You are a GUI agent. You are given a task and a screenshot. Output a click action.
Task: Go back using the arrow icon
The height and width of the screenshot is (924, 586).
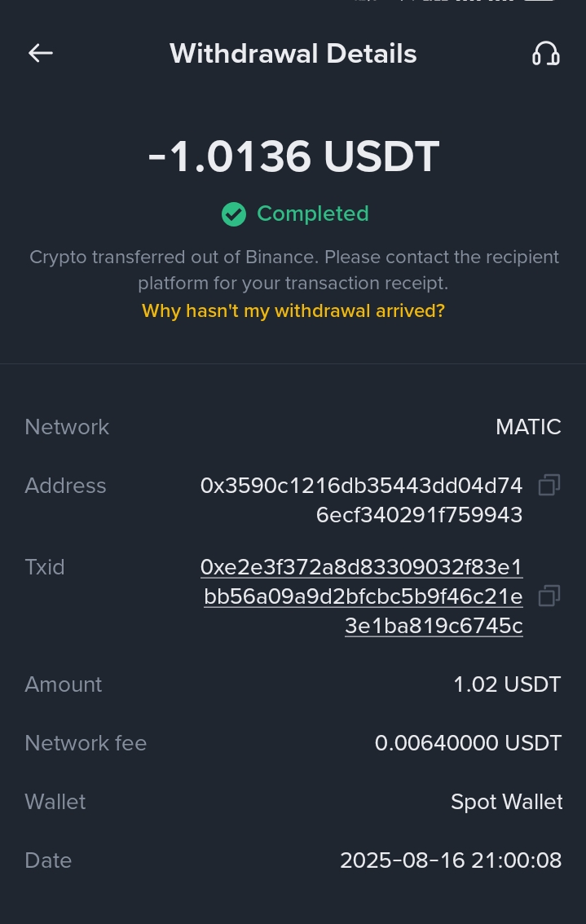41,54
